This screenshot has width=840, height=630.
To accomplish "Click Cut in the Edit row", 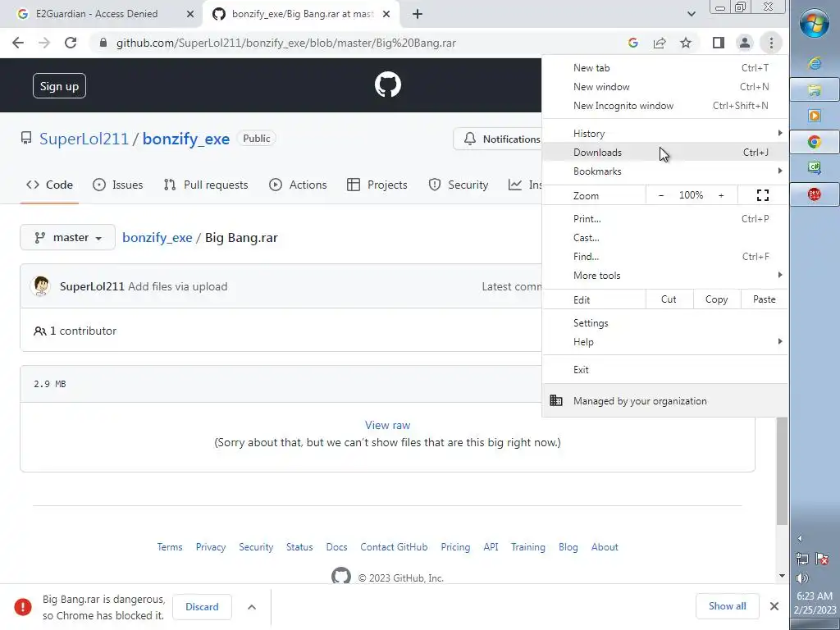I will click(x=669, y=299).
